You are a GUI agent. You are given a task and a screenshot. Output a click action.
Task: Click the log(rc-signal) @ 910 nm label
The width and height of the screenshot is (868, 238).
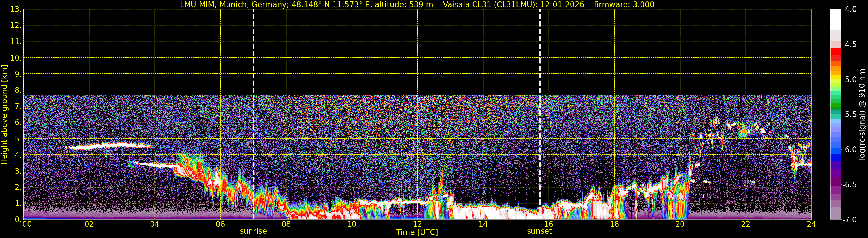pos(862,114)
